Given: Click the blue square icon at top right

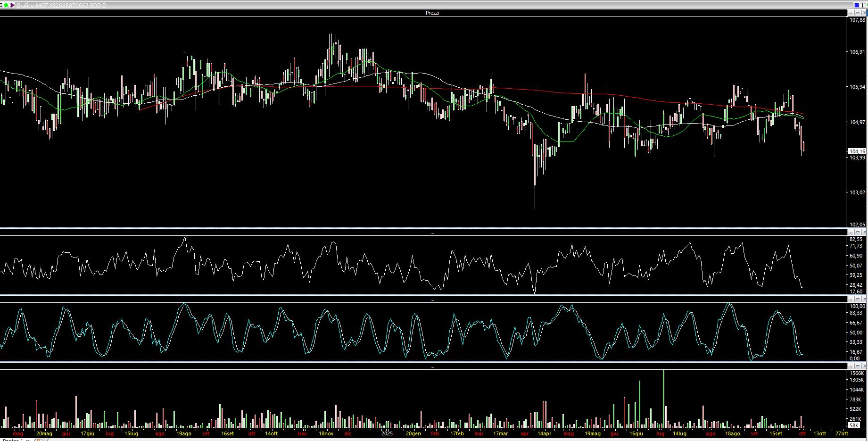Looking at the screenshot, I should [x=857, y=5].
